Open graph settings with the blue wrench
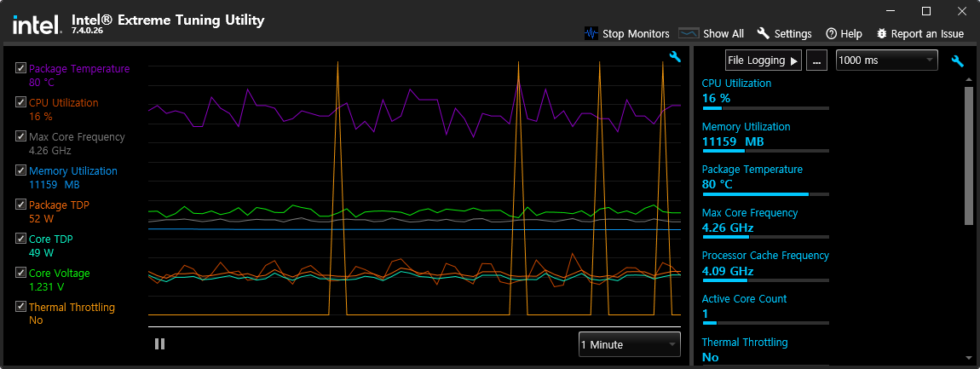 tap(675, 57)
